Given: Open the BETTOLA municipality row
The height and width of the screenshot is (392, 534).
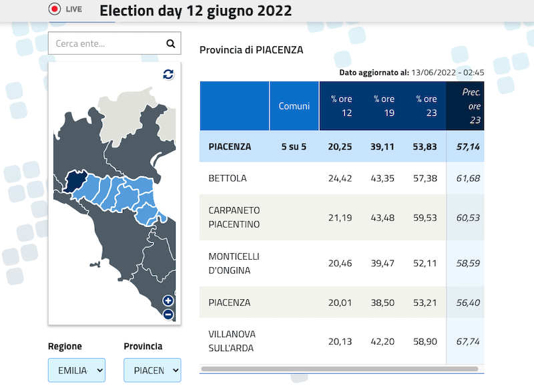Looking at the screenshot, I should tap(228, 178).
